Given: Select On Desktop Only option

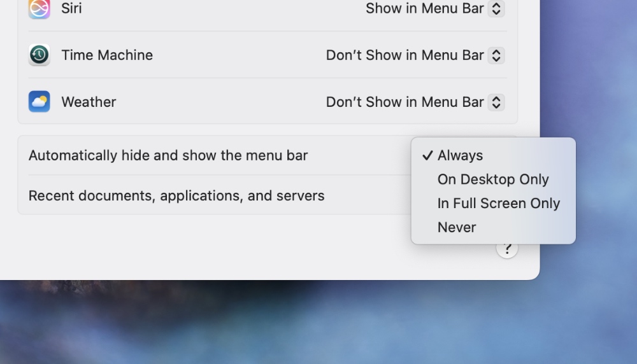Looking at the screenshot, I should (x=493, y=179).
